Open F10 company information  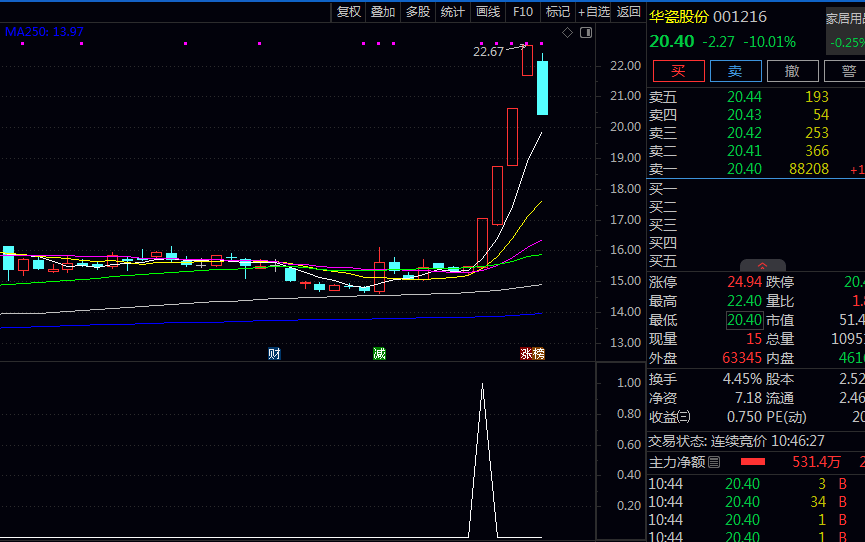tap(523, 12)
